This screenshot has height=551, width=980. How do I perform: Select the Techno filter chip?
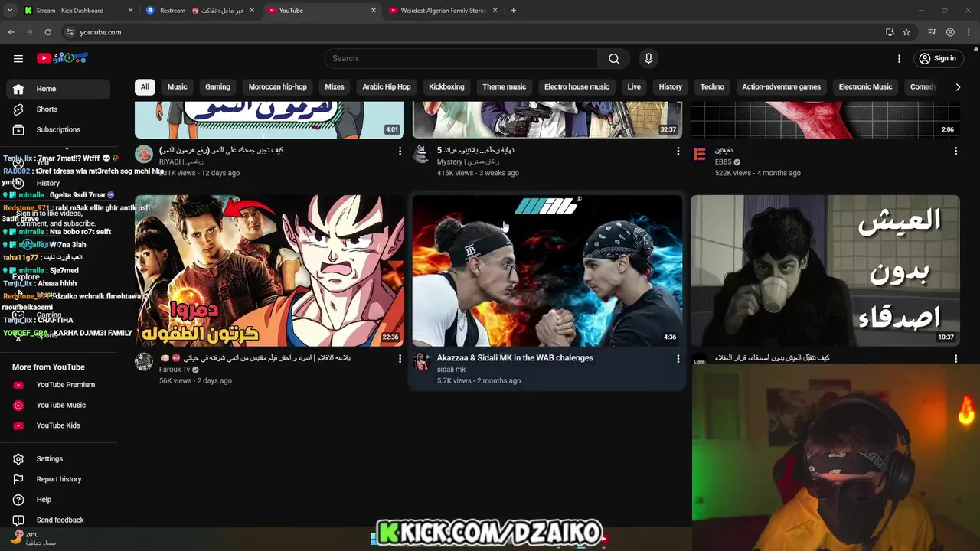click(712, 86)
